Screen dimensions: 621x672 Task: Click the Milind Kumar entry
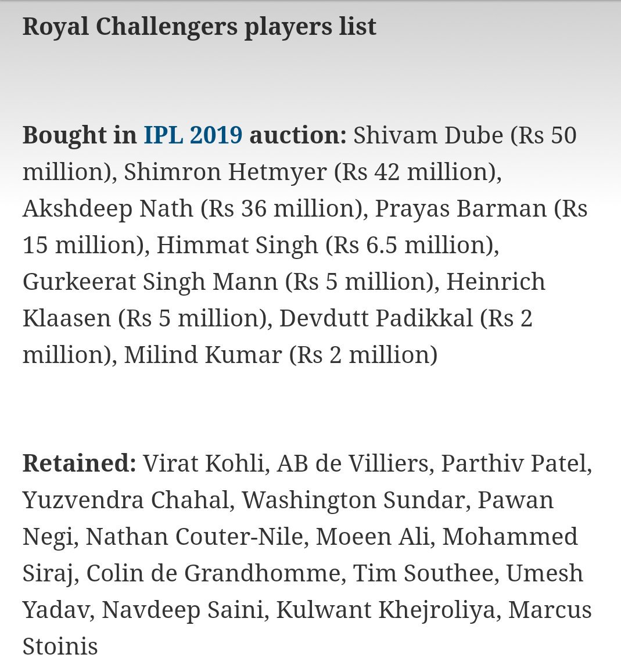tap(203, 355)
